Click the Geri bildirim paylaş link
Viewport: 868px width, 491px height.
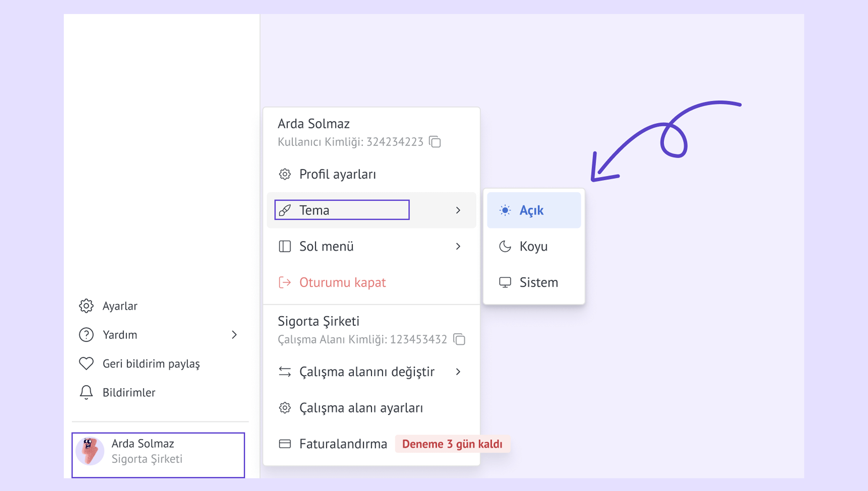click(151, 363)
